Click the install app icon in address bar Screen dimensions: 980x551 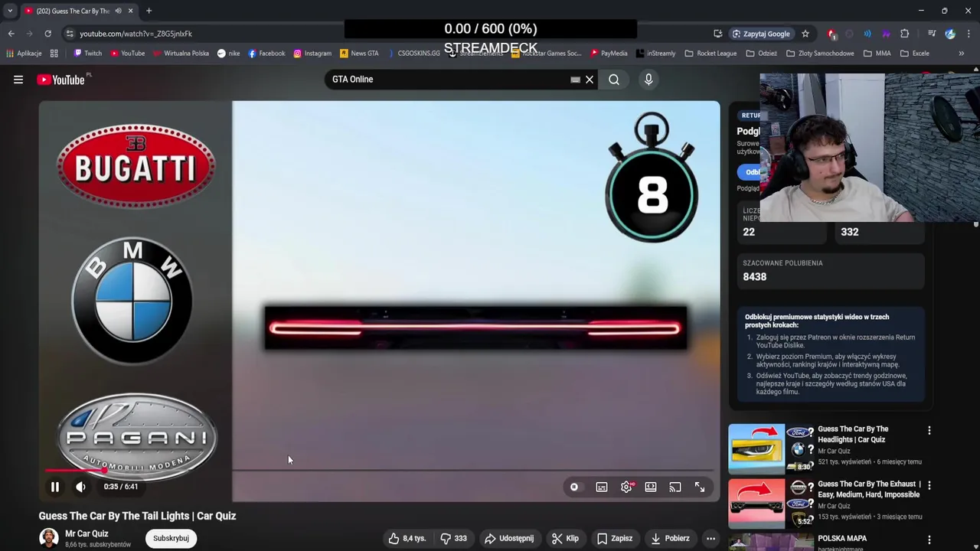pyautogui.click(x=717, y=34)
